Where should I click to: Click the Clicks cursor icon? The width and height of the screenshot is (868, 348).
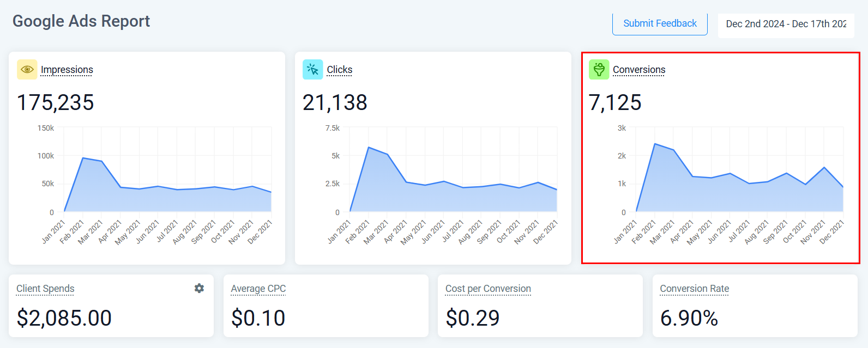pos(312,70)
